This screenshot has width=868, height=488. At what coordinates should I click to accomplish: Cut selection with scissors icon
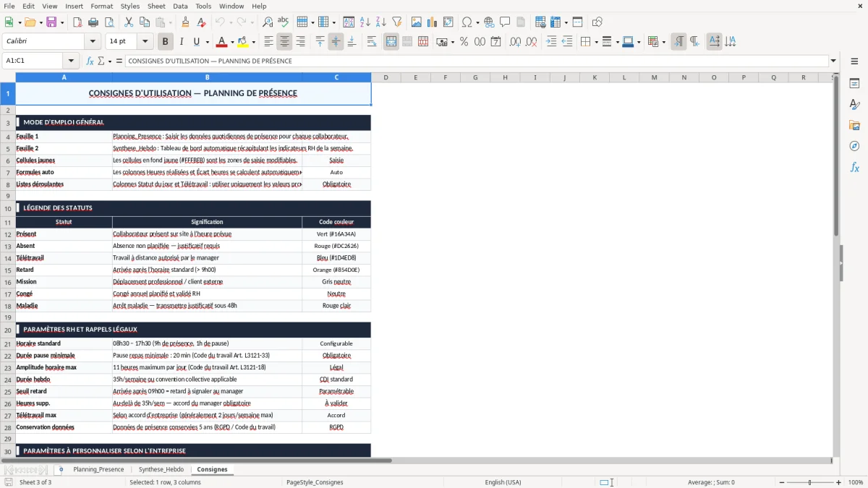point(128,22)
